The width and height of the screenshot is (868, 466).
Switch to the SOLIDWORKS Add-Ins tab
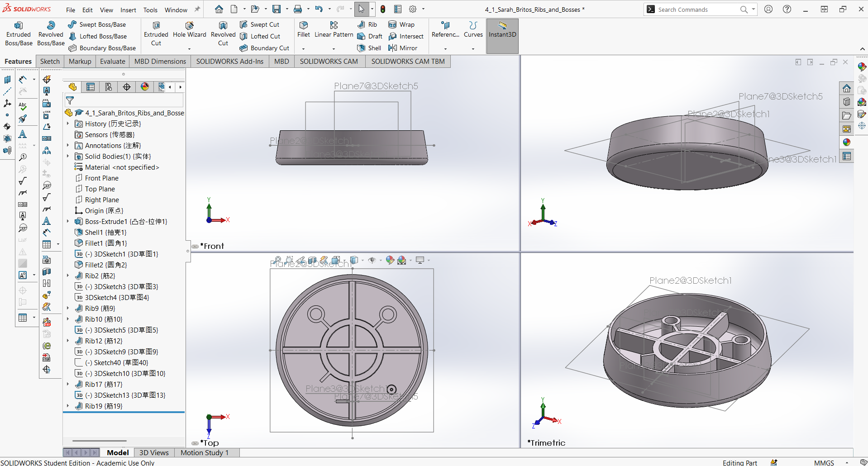[x=229, y=62]
